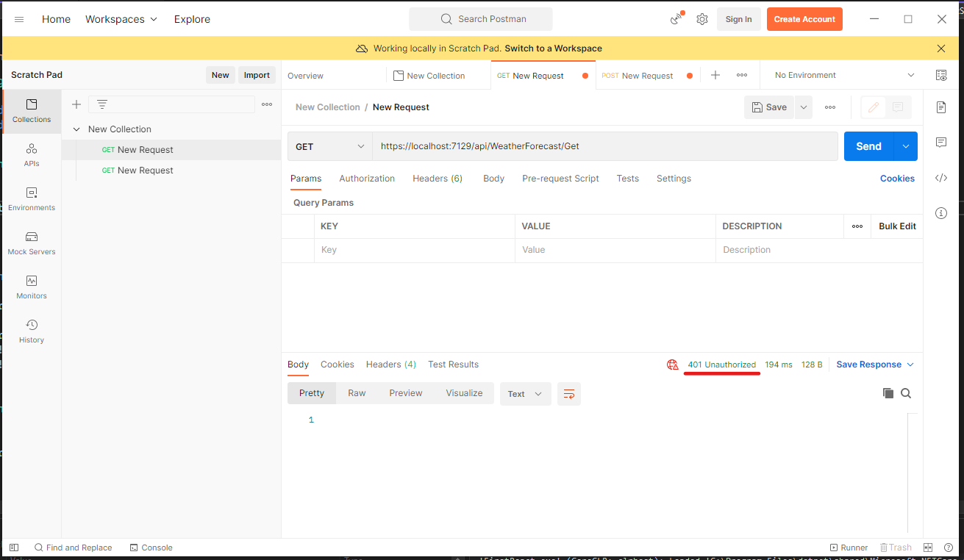The height and width of the screenshot is (560, 964).
Task: Click the wrap lines icon in response
Action: pos(569,394)
